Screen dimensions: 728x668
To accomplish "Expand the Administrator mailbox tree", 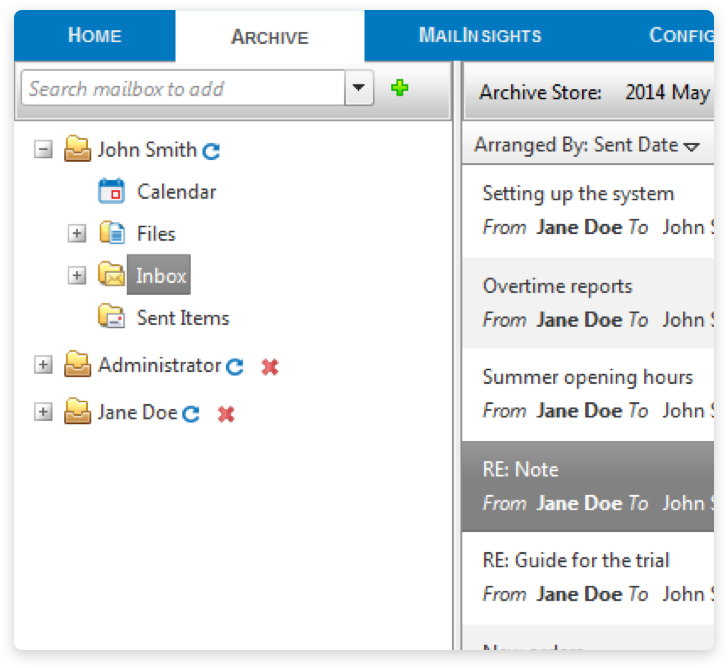I will (43, 366).
